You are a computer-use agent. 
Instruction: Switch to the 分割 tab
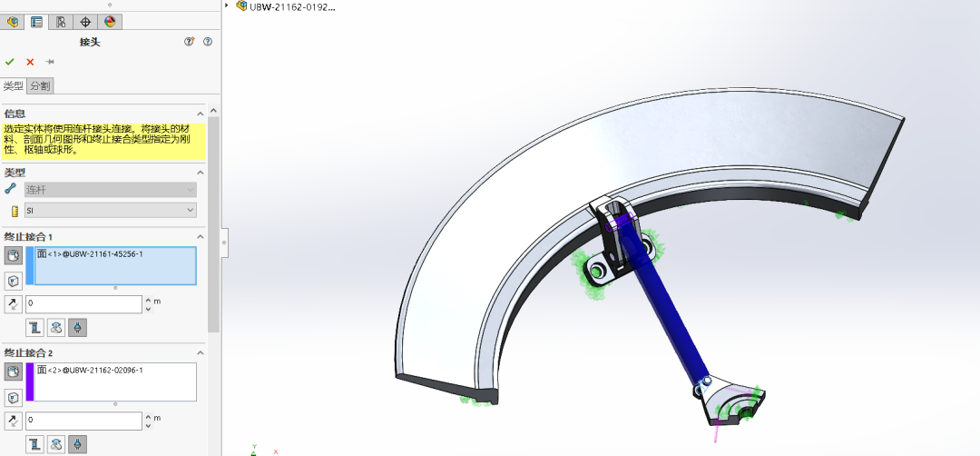(x=41, y=85)
